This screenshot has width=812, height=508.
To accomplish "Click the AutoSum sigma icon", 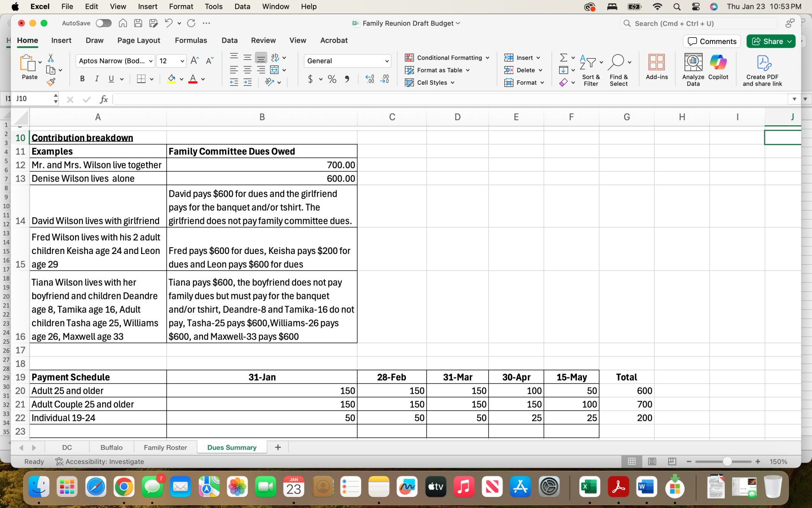I will click(563, 58).
